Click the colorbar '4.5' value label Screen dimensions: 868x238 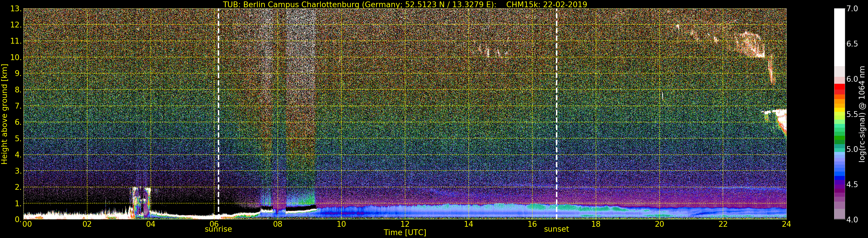point(852,185)
